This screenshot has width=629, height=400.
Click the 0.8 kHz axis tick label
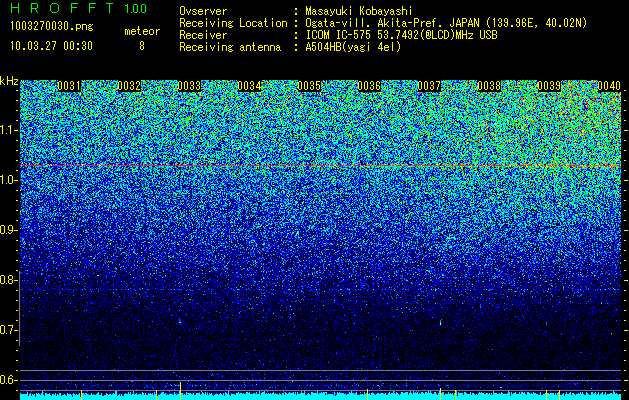pyautogui.click(x=9, y=280)
